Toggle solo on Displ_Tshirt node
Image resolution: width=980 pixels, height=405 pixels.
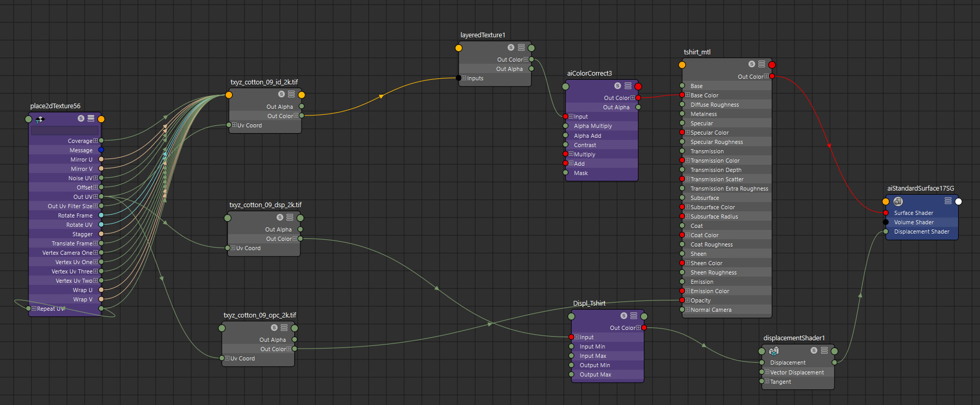(x=624, y=315)
